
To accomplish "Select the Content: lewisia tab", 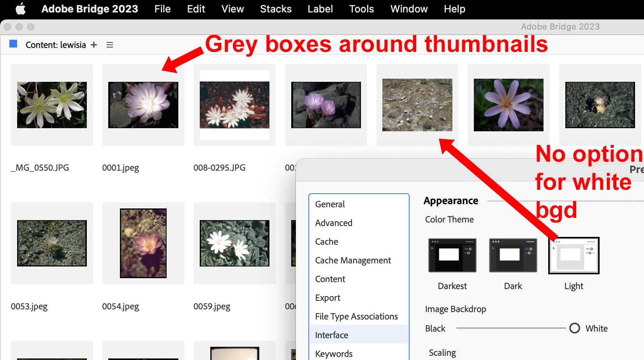I will [x=56, y=45].
